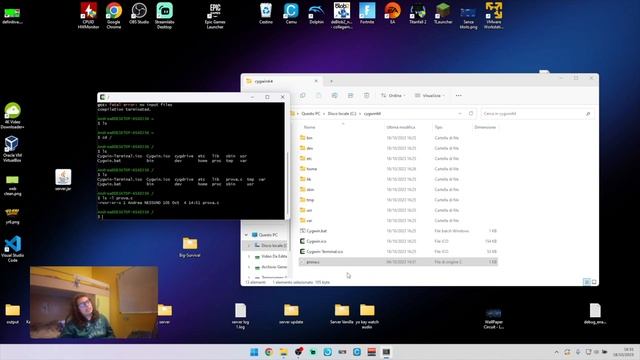Open Epic Games Launcher shortcut
The image size is (640, 360).
click(215, 16)
